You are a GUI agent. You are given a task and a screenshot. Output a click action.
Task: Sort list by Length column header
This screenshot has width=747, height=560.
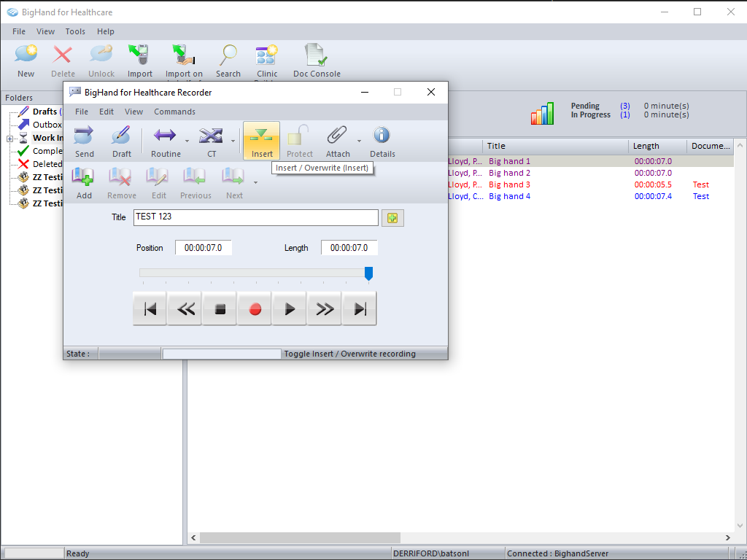tap(657, 146)
